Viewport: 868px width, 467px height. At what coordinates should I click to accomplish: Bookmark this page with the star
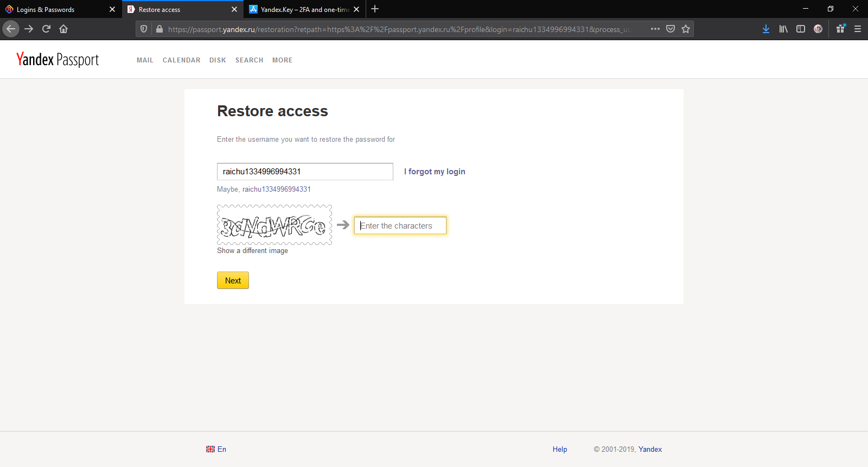point(686,29)
